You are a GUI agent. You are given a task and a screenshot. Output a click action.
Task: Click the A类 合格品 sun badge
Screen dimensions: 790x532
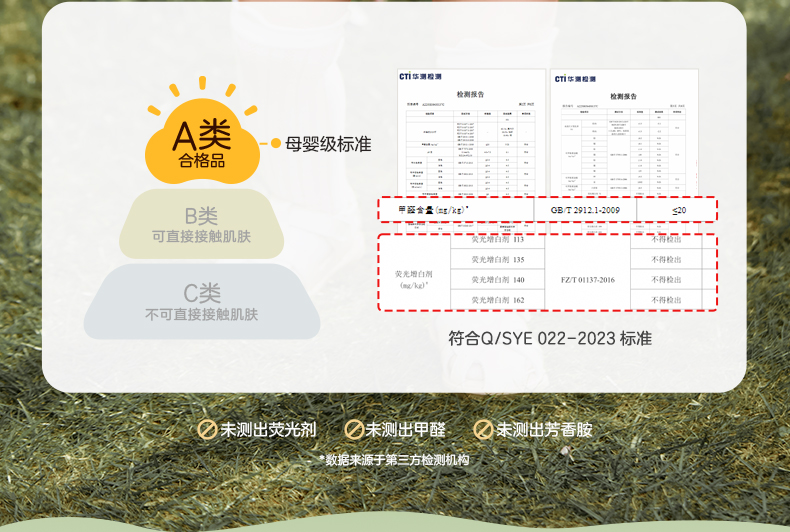click(x=202, y=132)
